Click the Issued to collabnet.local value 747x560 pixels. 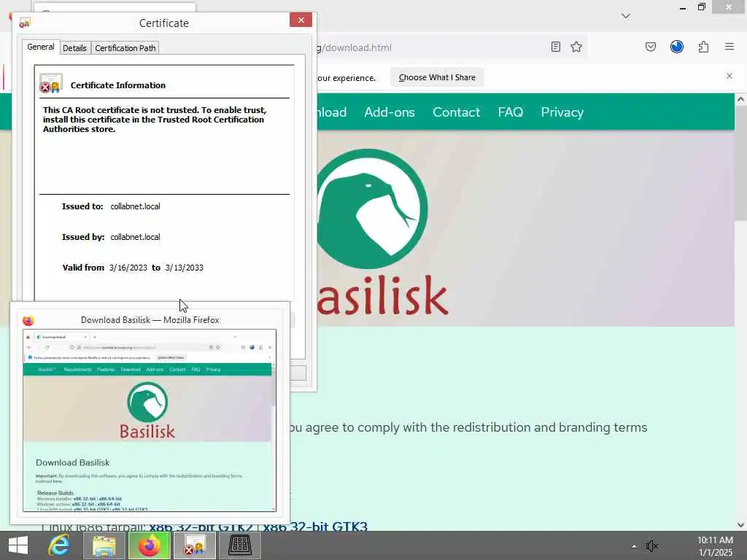point(135,206)
